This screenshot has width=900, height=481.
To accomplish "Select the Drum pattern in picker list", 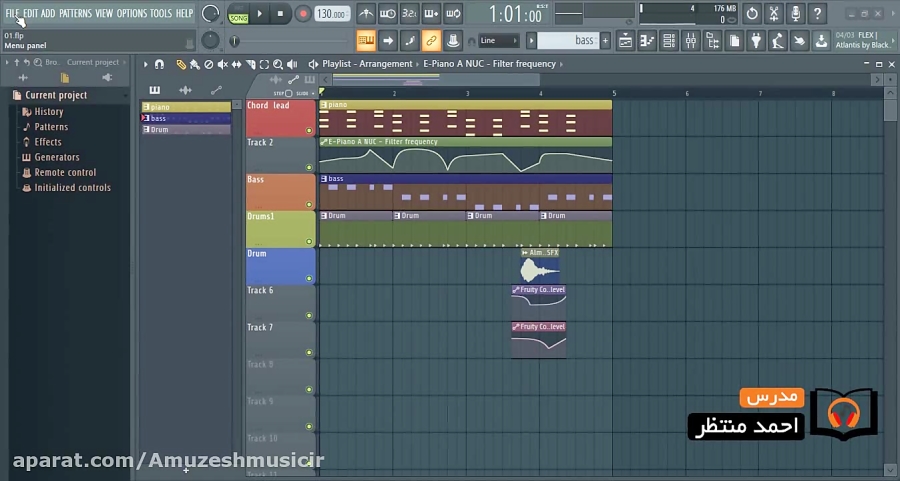I will [x=186, y=130].
